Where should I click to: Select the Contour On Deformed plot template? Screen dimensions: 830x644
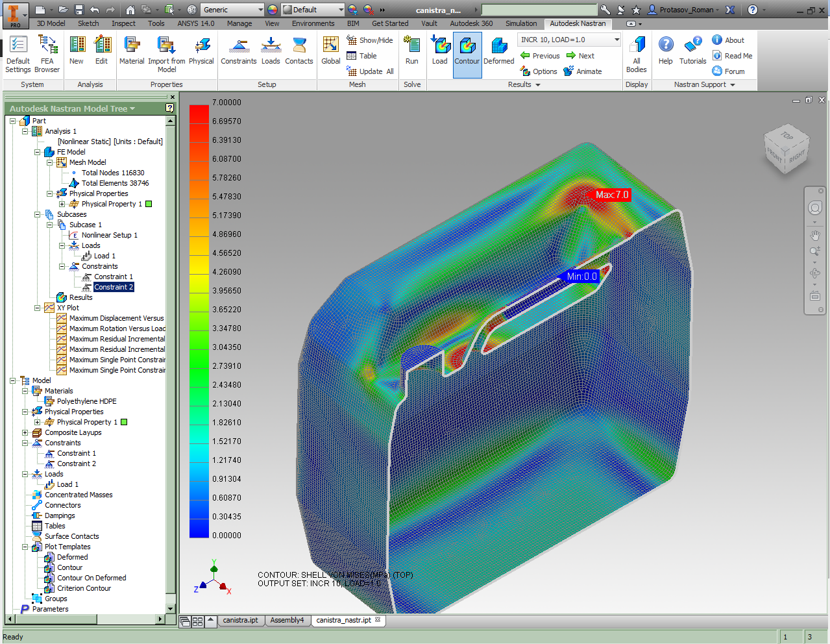pyautogui.click(x=92, y=578)
